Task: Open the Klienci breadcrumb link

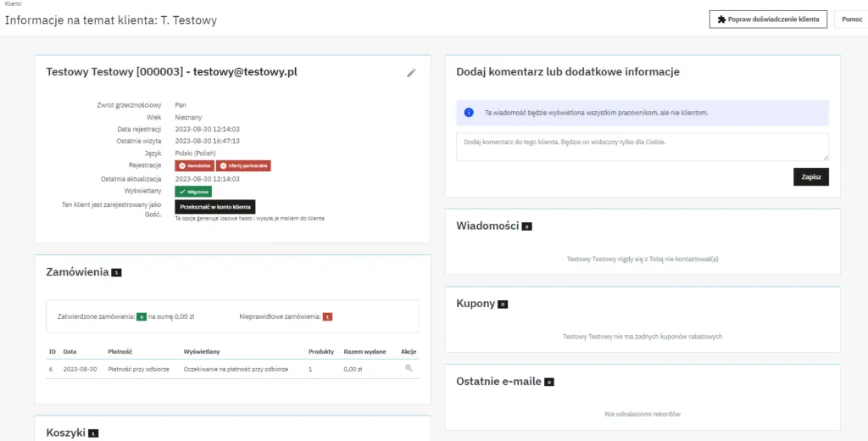Action: click(x=13, y=4)
